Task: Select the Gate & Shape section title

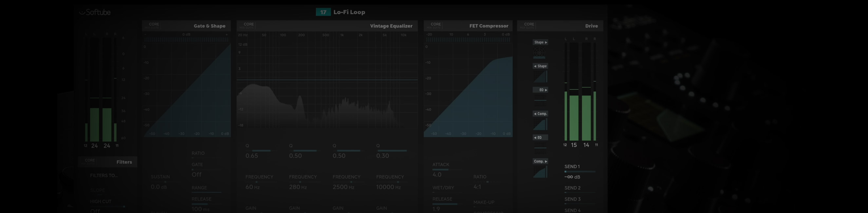Action: pyautogui.click(x=209, y=26)
